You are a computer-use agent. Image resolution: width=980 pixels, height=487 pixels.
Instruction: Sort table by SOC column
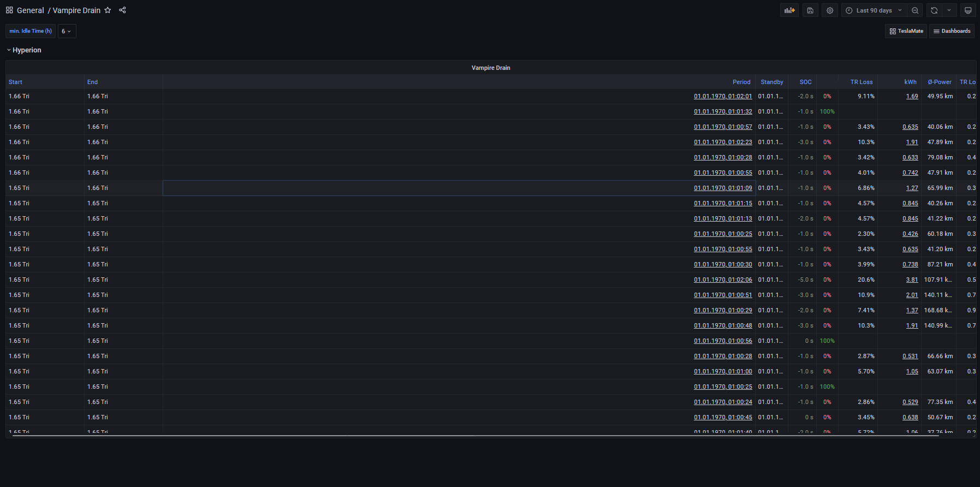805,82
